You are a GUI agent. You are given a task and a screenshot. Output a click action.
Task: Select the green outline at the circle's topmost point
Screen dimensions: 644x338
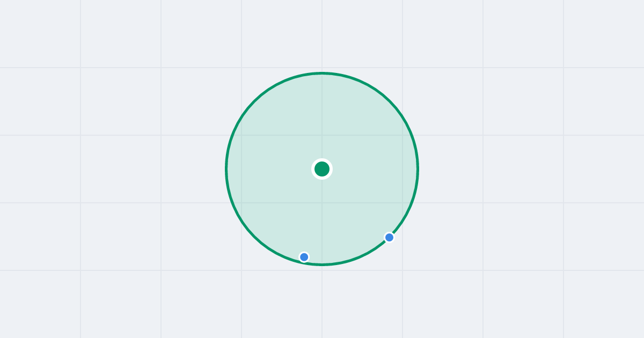point(322,73)
